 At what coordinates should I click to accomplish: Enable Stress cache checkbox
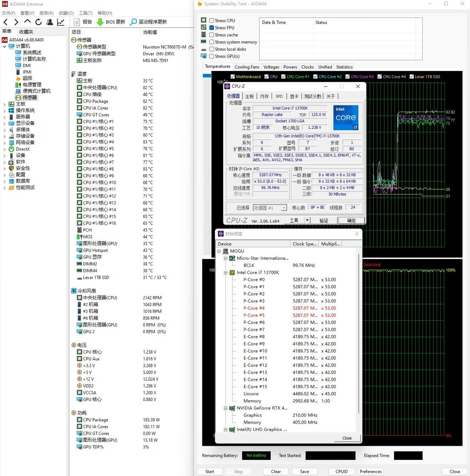tap(212, 35)
